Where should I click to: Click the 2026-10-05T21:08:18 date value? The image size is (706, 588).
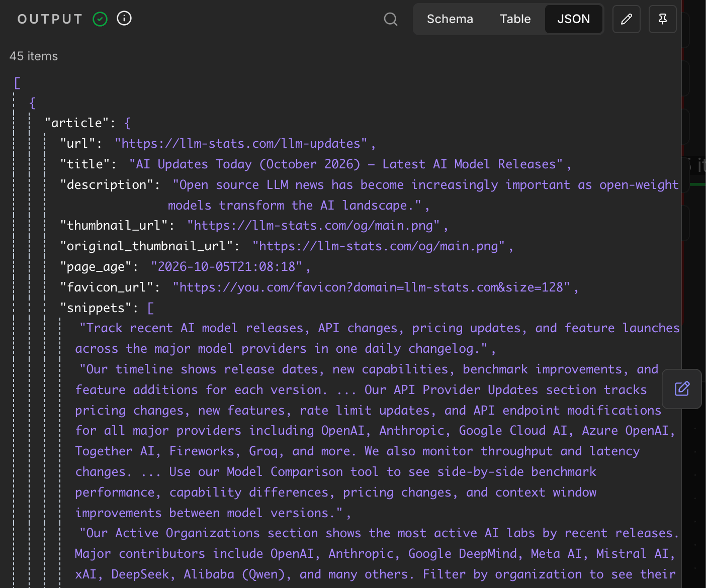point(227,267)
